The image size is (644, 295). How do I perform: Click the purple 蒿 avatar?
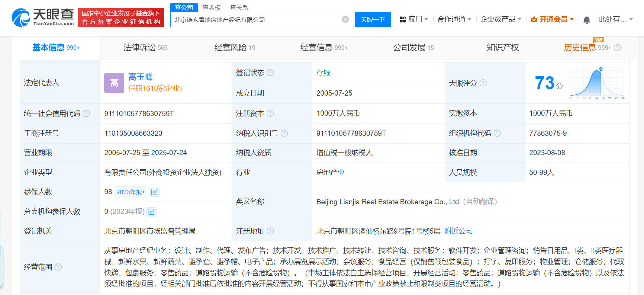114,83
